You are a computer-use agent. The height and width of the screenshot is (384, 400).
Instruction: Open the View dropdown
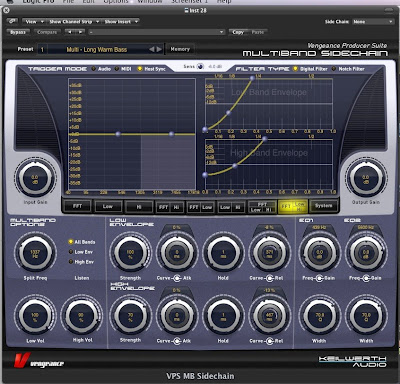[34, 22]
